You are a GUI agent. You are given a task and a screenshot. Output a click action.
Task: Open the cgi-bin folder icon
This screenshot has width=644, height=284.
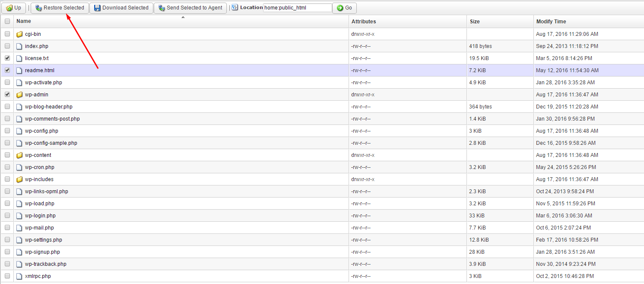pyautogui.click(x=19, y=34)
